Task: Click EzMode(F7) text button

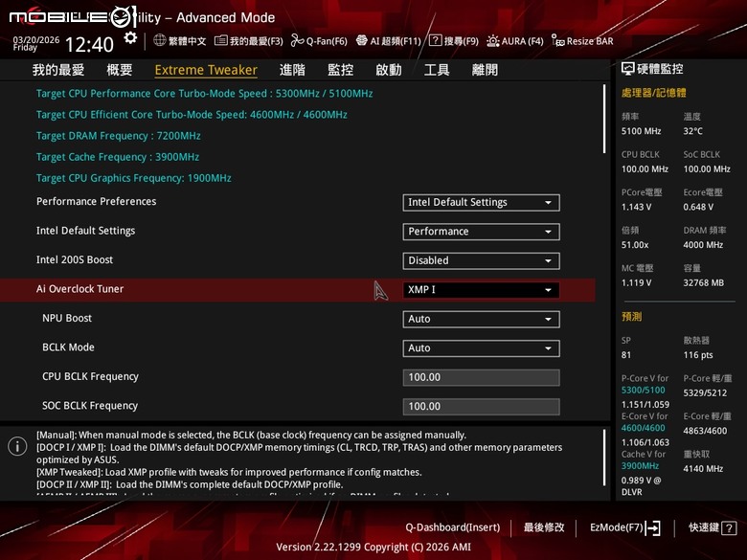Action: point(616,527)
